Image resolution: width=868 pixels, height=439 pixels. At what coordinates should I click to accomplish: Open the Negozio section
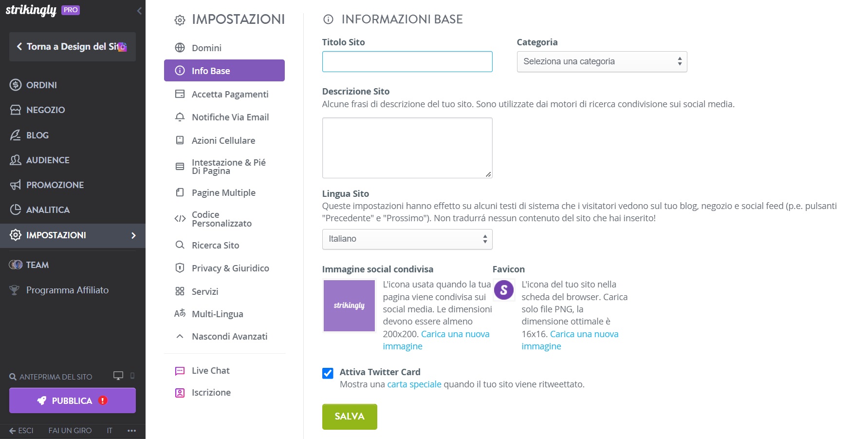(x=45, y=110)
